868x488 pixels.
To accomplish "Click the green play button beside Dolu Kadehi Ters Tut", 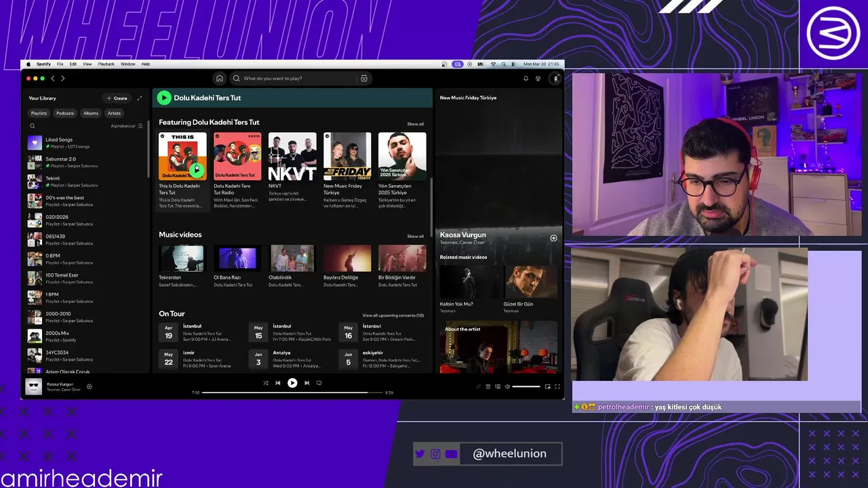I will (164, 98).
